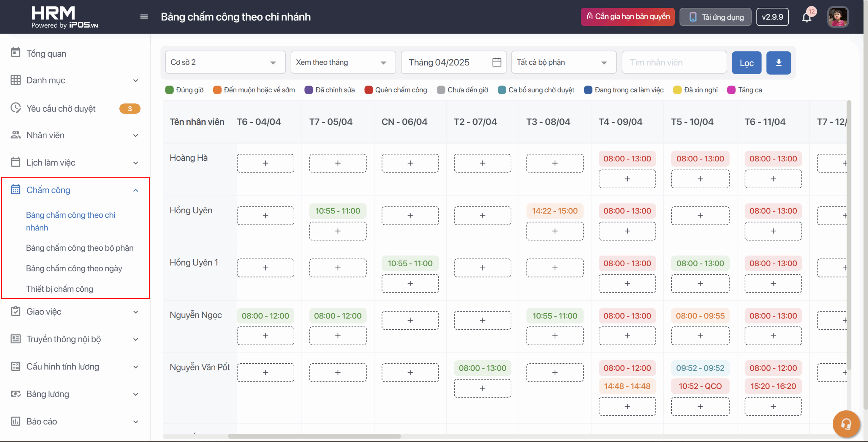
Task: Click the download export icon button
Action: coord(778,63)
